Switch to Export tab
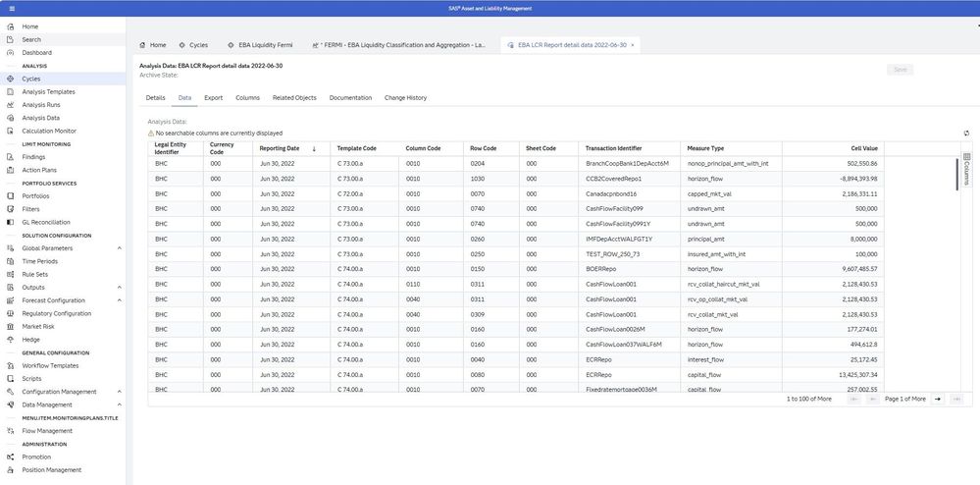The height and width of the screenshot is (485, 980). [x=214, y=98]
